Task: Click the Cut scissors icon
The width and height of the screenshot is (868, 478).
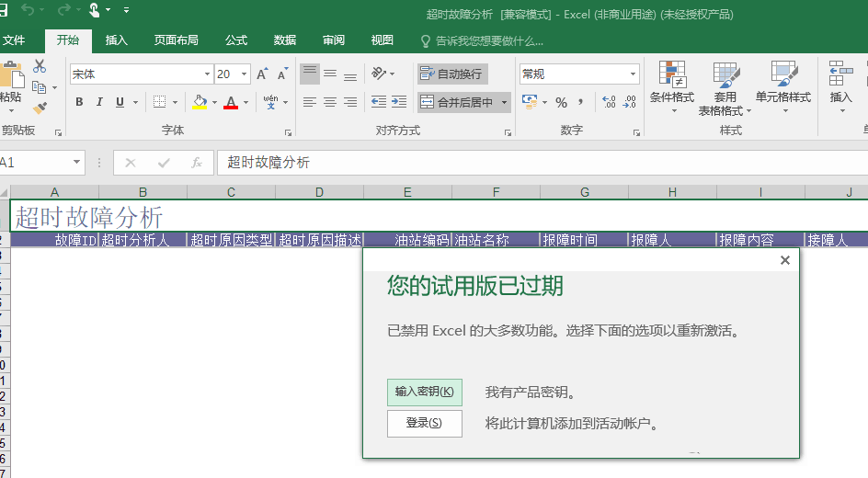Action: click(40, 66)
